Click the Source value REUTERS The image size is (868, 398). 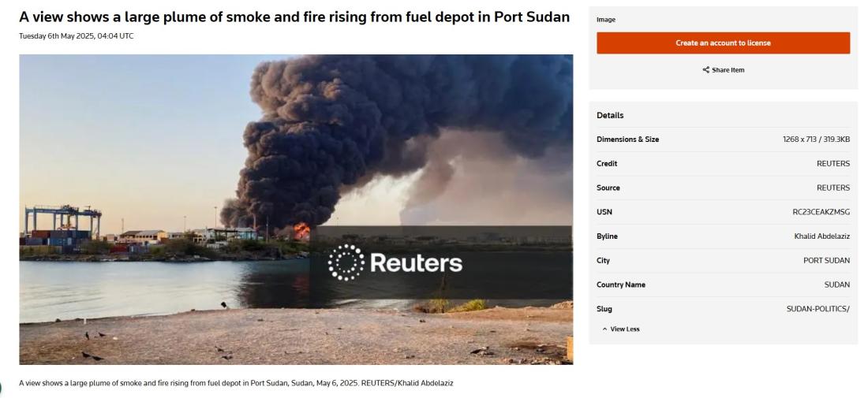833,188
